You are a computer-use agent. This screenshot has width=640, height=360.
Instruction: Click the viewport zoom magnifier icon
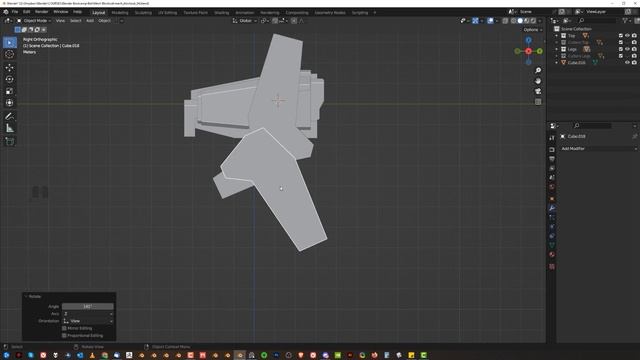tap(538, 71)
